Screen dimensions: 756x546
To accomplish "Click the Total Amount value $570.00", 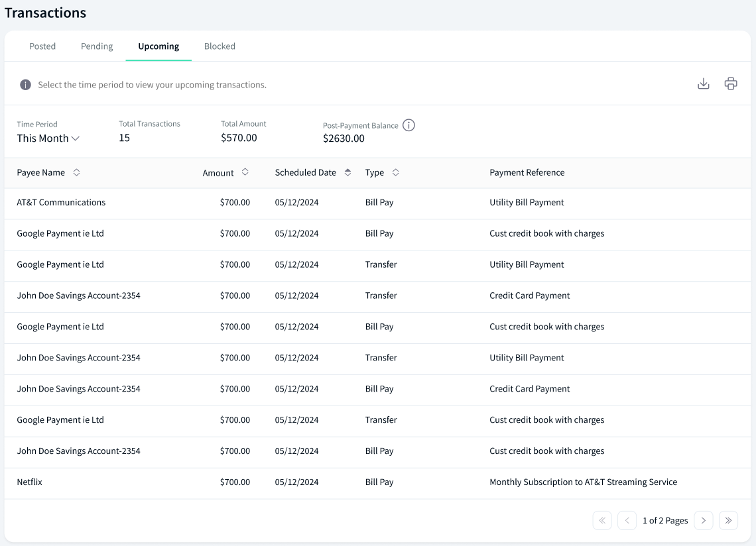I will 239,138.
